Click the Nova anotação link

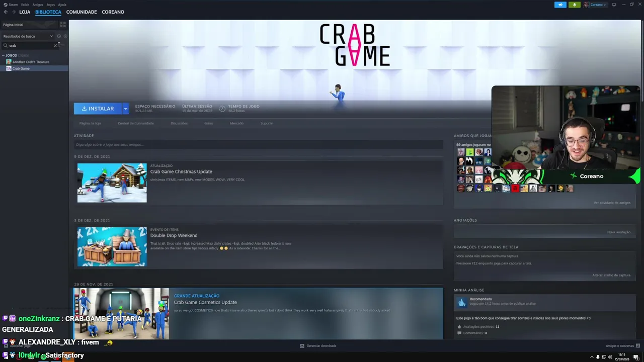619,232
